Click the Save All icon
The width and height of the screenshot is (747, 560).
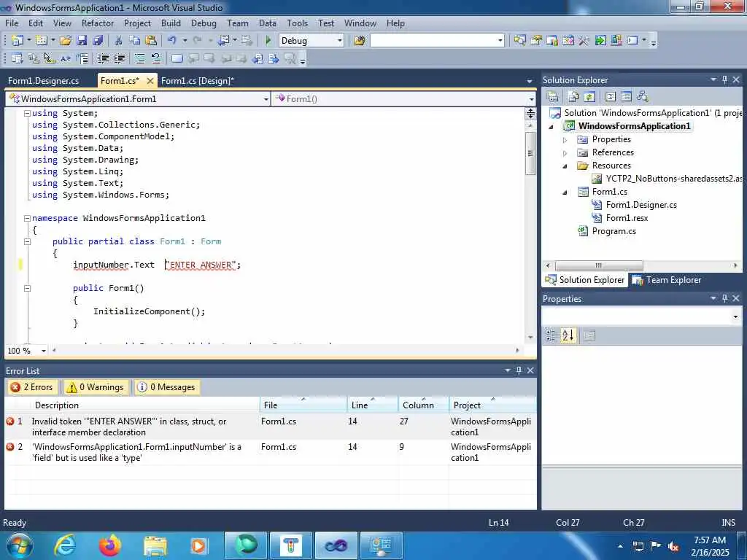98,41
